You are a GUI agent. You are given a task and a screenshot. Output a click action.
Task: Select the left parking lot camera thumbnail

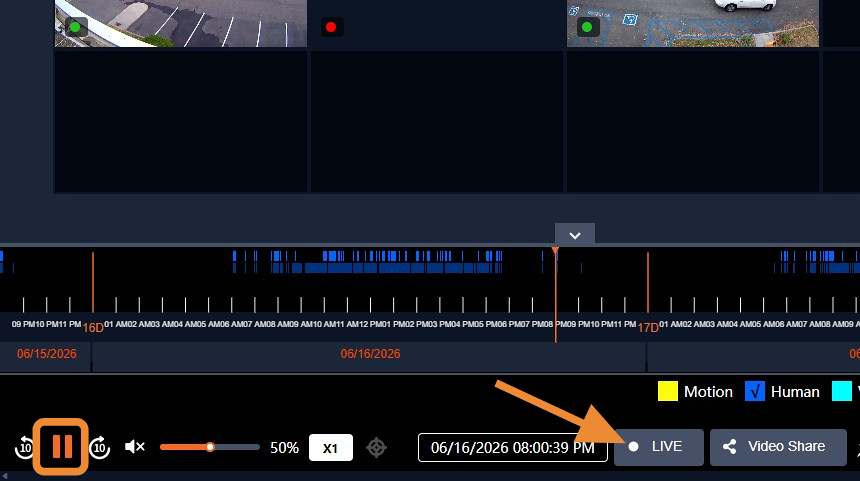181,23
